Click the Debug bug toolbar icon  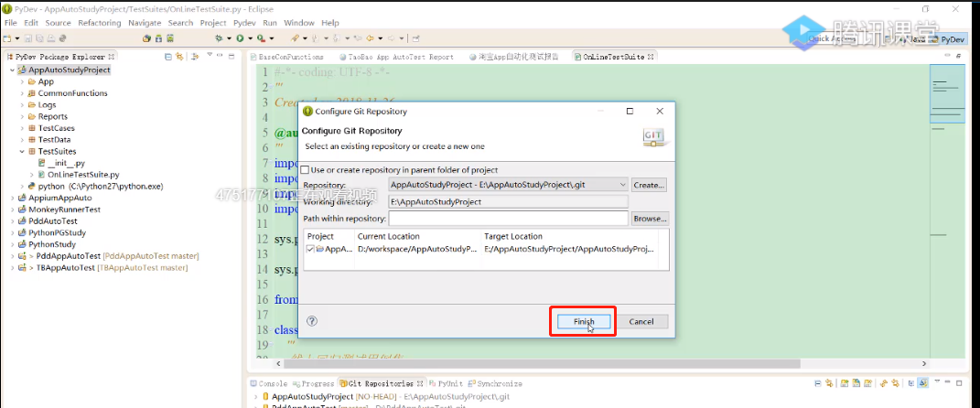(219, 38)
